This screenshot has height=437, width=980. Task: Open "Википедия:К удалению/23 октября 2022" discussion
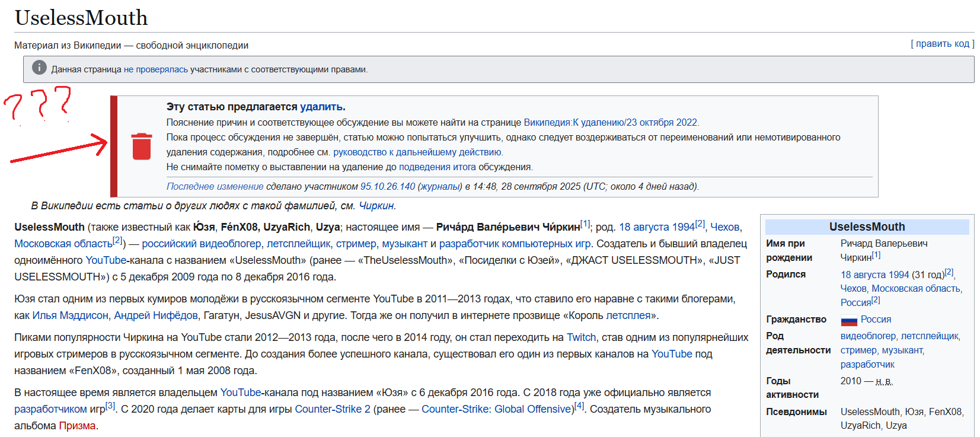611,123
